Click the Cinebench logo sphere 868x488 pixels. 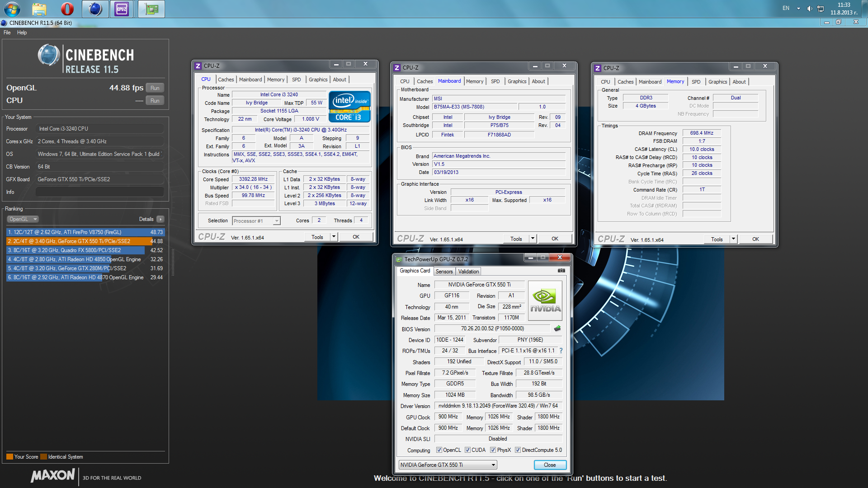point(49,55)
